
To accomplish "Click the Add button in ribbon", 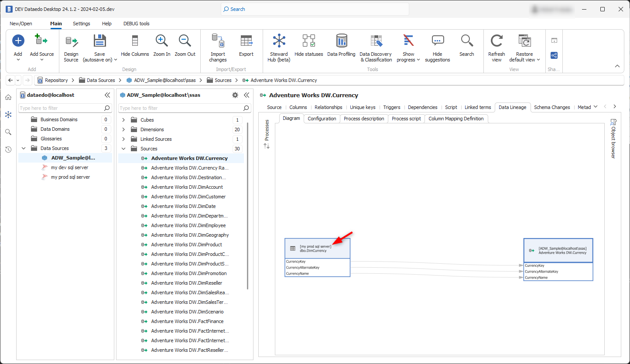I will (18, 41).
